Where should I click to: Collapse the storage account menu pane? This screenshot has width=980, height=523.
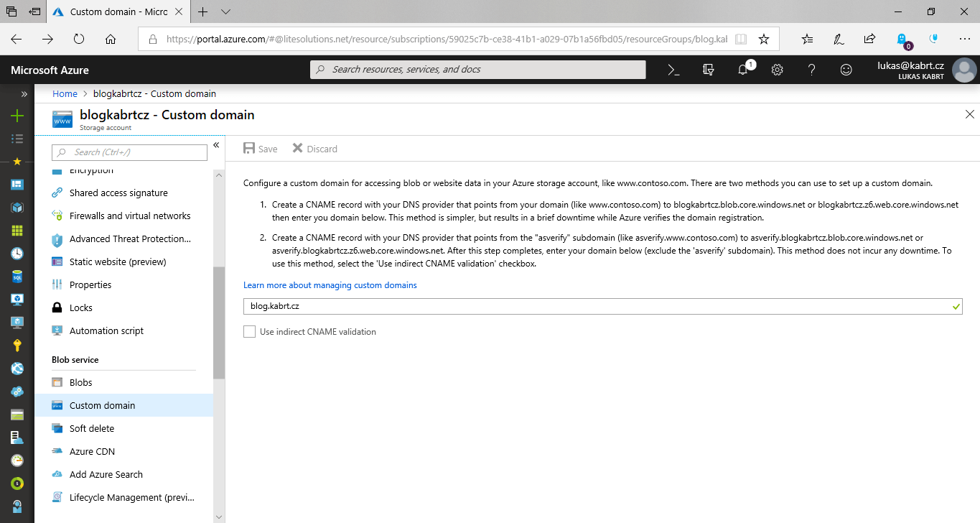click(216, 145)
